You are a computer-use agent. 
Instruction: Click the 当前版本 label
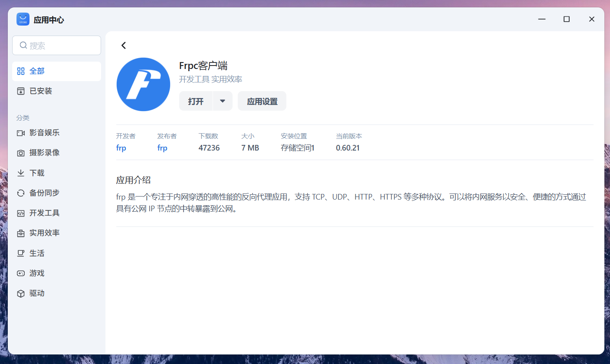(349, 136)
